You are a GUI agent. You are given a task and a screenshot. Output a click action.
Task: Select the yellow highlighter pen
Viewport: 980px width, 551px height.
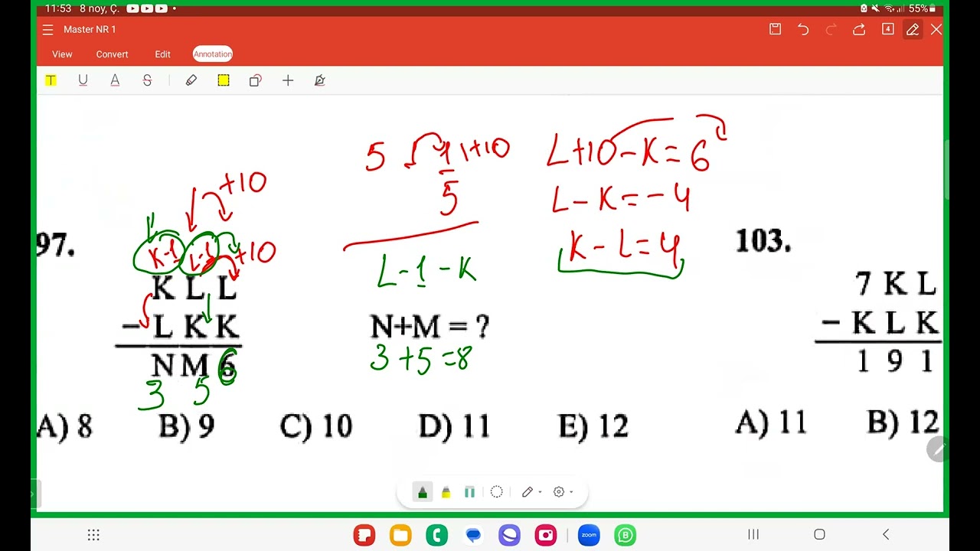[x=446, y=492]
